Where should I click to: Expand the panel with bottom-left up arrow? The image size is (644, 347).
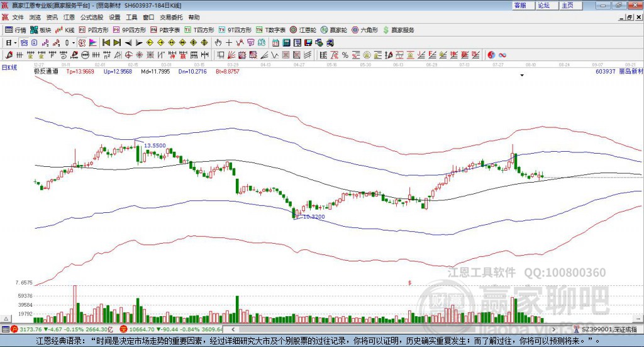[6, 319]
